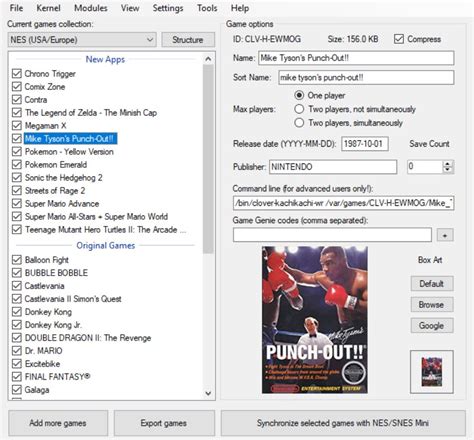The image size is (474, 440).
Task: Click the Sort Name field
Action: [366, 77]
